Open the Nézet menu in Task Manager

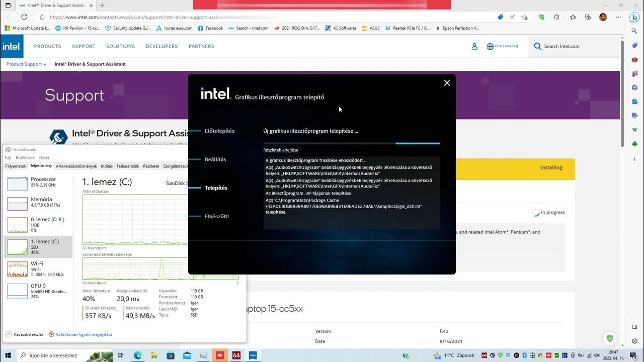tap(44, 158)
